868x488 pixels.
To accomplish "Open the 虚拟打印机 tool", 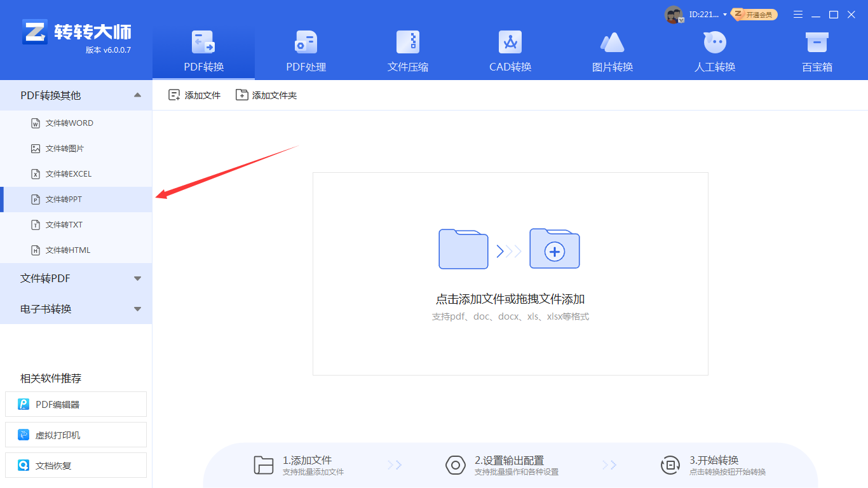I will tap(76, 435).
